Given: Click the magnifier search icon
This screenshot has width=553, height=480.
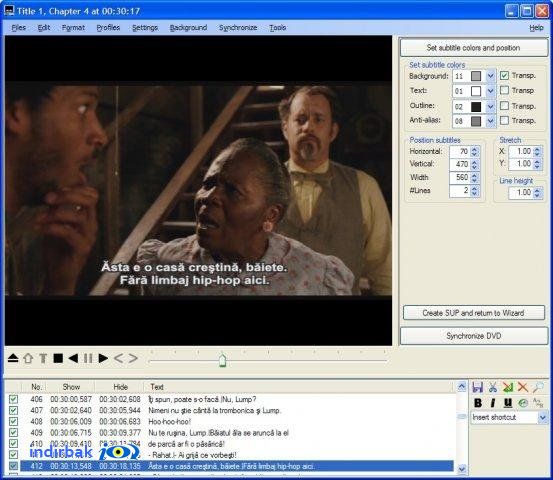Looking at the screenshot, I should click(x=538, y=387).
